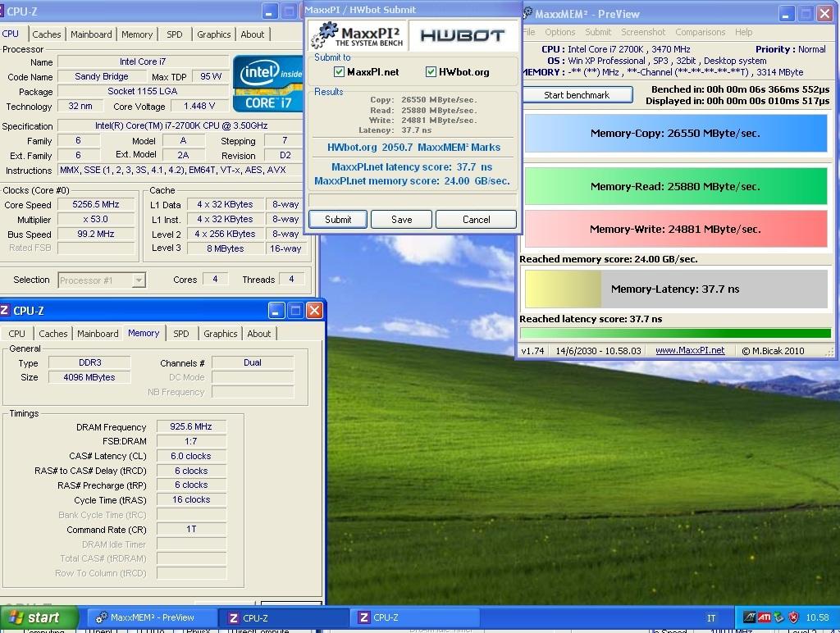Open the MaxxMEM² Submit menu
The image size is (840, 633).
598,32
